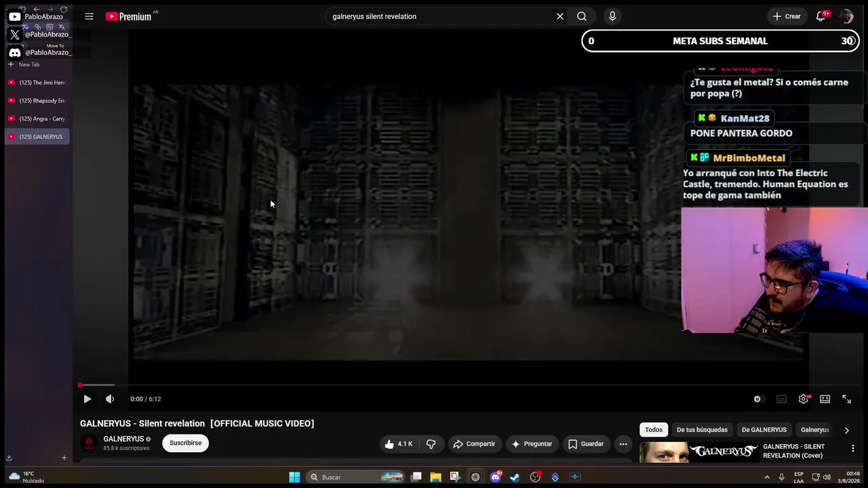Viewport: 868px width, 488px height.
Task: Switch to the Rhapsody tab
Action: tap(37, 101)
